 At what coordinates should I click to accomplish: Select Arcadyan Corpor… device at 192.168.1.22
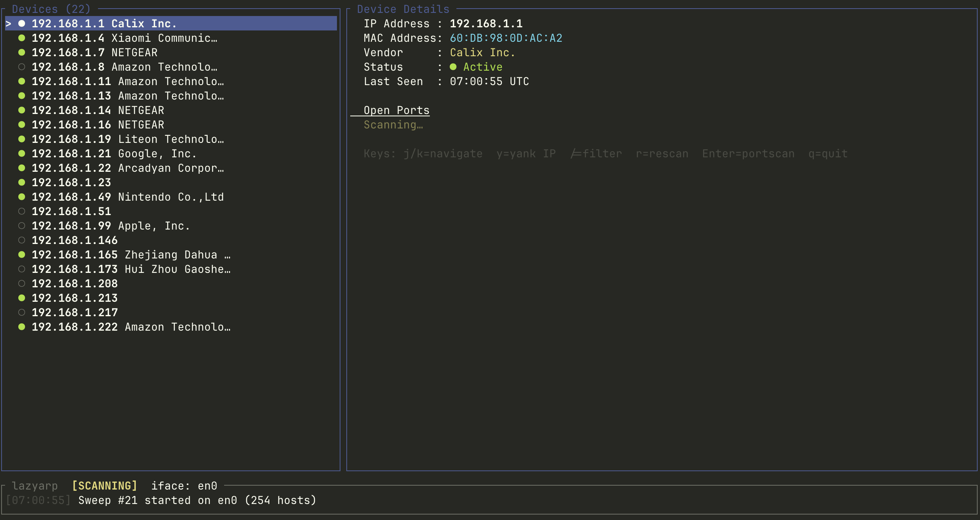point(127,168)
